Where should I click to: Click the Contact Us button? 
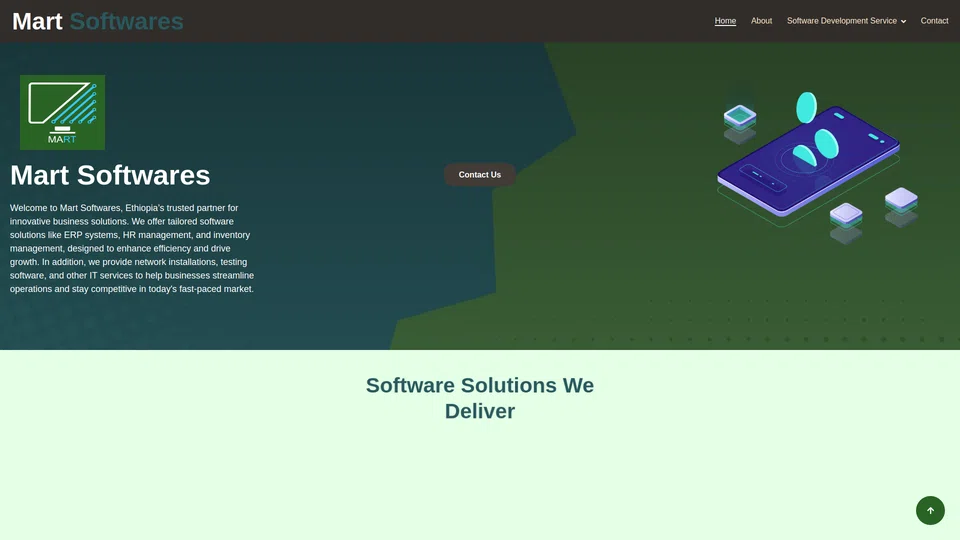point(479,174)
